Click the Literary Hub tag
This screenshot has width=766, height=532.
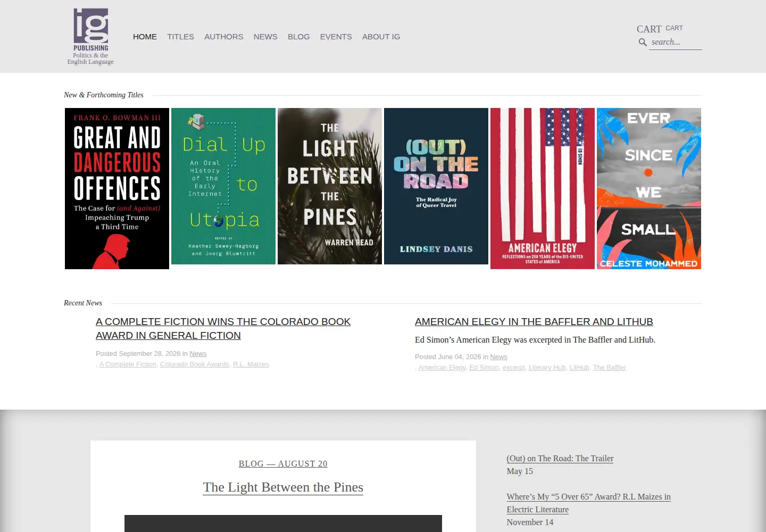pyautogui.click(x=547, y=368)
